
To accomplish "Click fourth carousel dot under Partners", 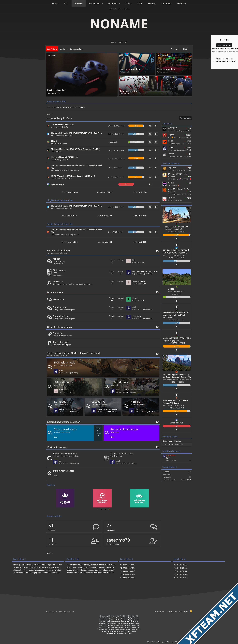I will pyautogui.click(x=109, y=509).
